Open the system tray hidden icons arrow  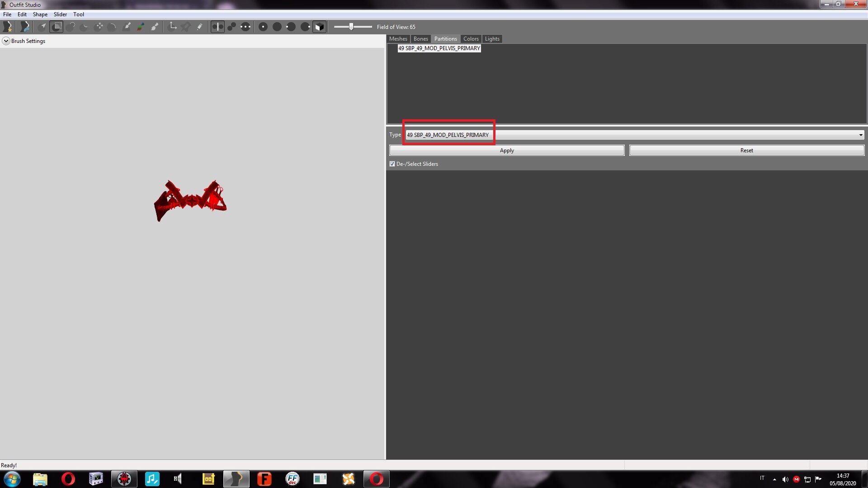tap(774, 479)
